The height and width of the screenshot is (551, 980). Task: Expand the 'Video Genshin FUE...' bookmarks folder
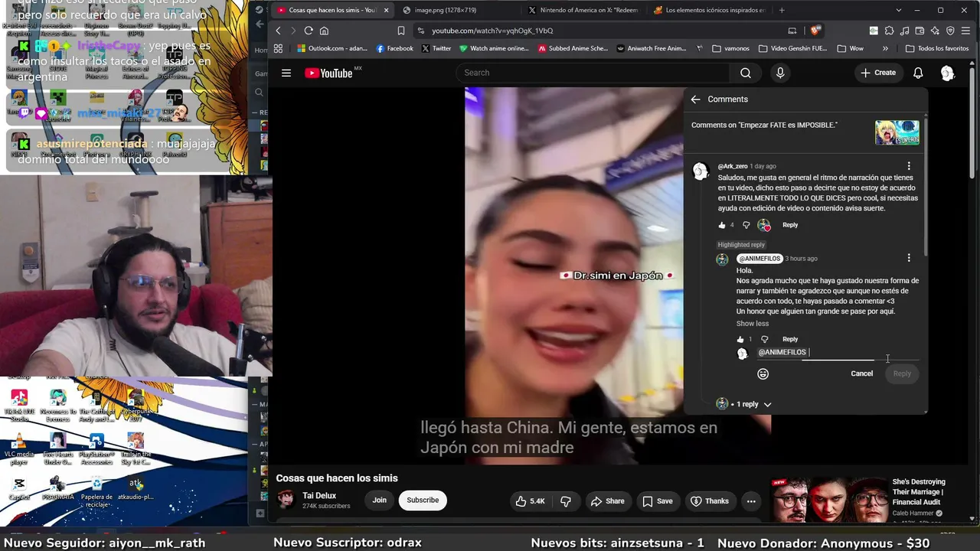click(793, 48)
